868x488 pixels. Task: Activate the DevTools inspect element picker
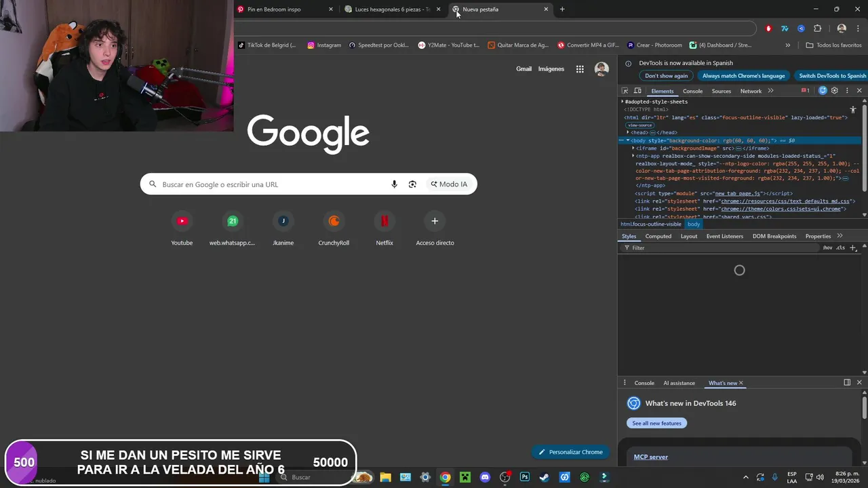tap(625, 91)
